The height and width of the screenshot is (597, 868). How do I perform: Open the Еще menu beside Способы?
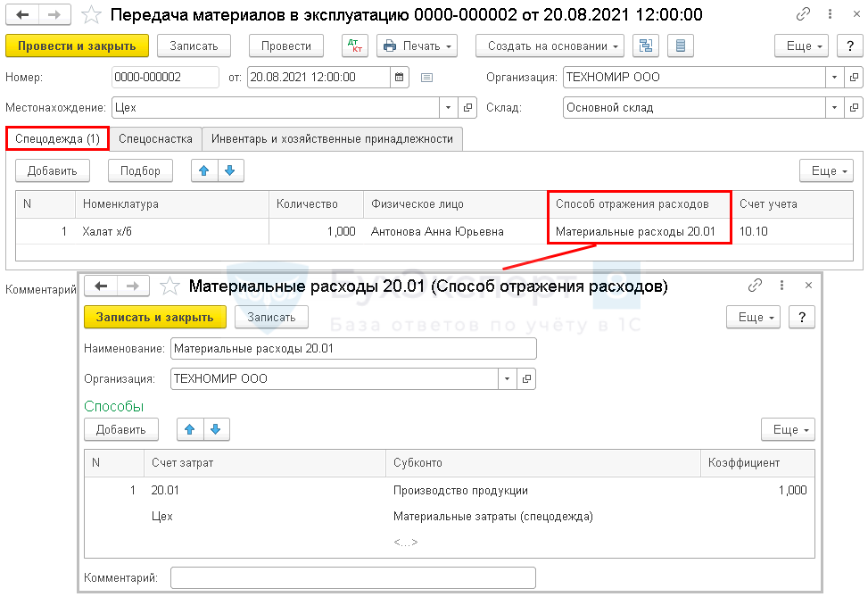pyautogui.click(x=788, y=429)
